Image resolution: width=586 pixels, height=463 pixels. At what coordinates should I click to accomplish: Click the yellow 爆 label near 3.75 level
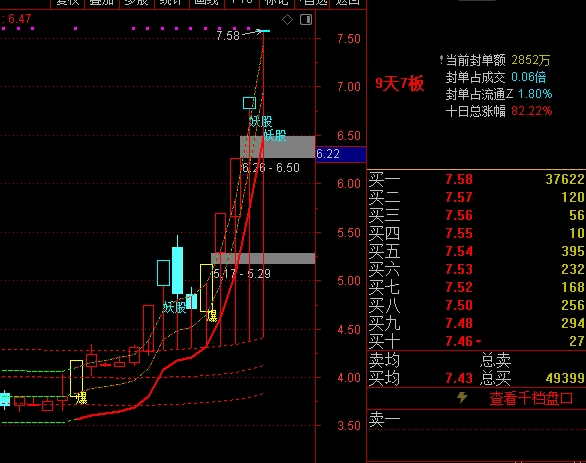[81, 398]
